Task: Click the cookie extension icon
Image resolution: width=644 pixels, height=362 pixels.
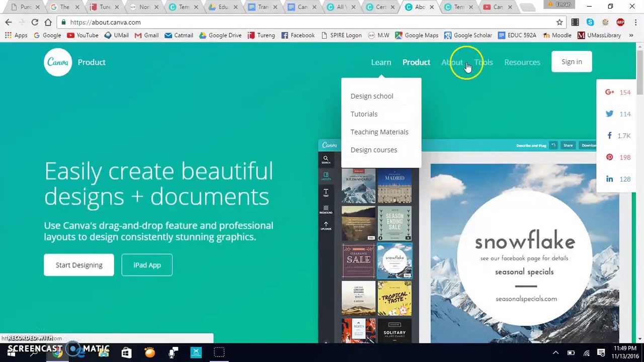Action: click(605, 22)
